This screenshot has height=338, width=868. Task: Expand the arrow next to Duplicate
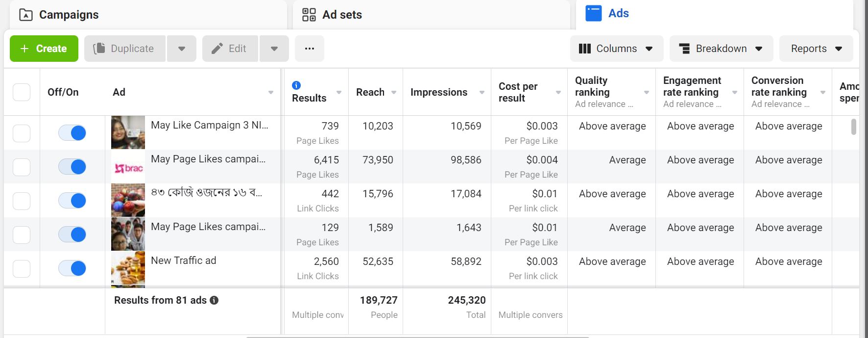181,49
